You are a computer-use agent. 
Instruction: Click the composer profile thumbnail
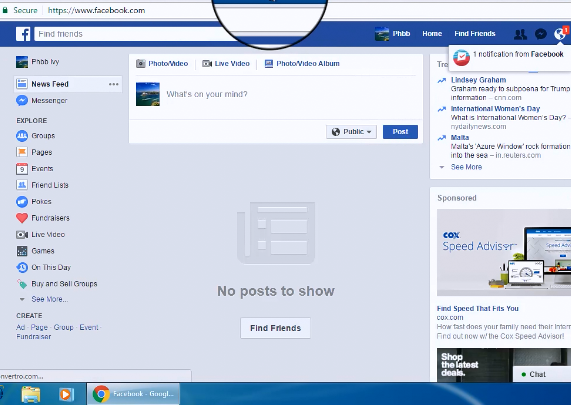(148, 94)
